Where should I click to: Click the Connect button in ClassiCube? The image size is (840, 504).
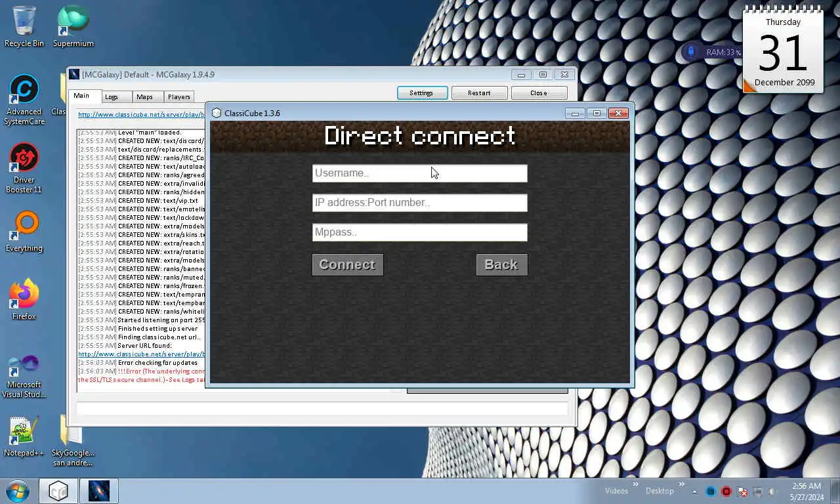pos(347,264)
